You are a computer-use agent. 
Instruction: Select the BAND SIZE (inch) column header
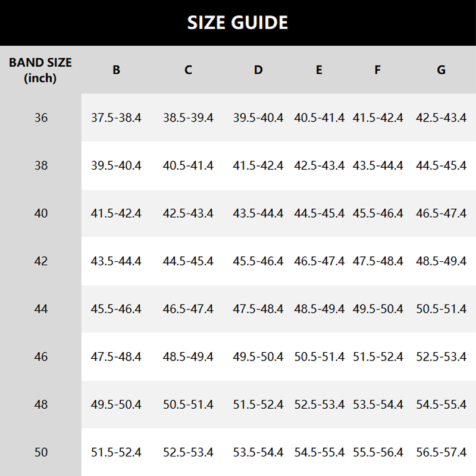(40, 70)
